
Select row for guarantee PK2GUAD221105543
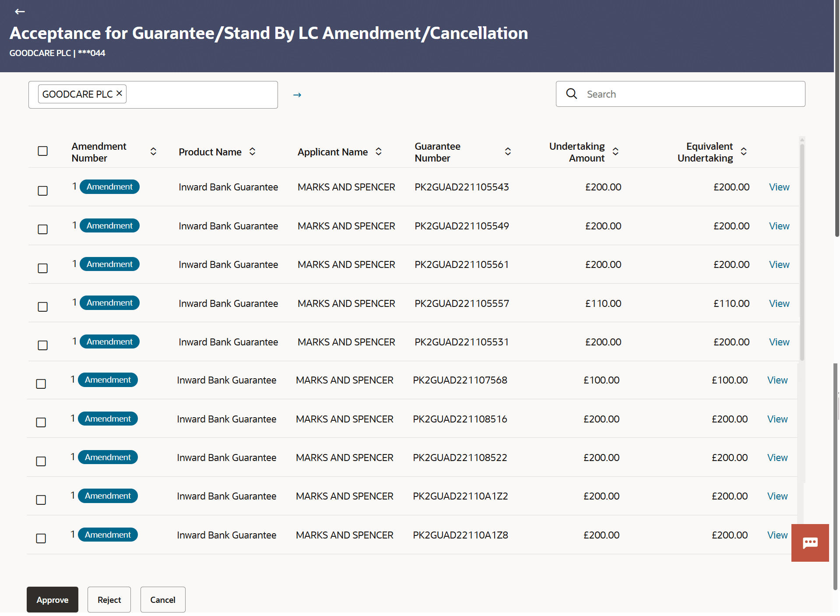click(x=43, y=191)
